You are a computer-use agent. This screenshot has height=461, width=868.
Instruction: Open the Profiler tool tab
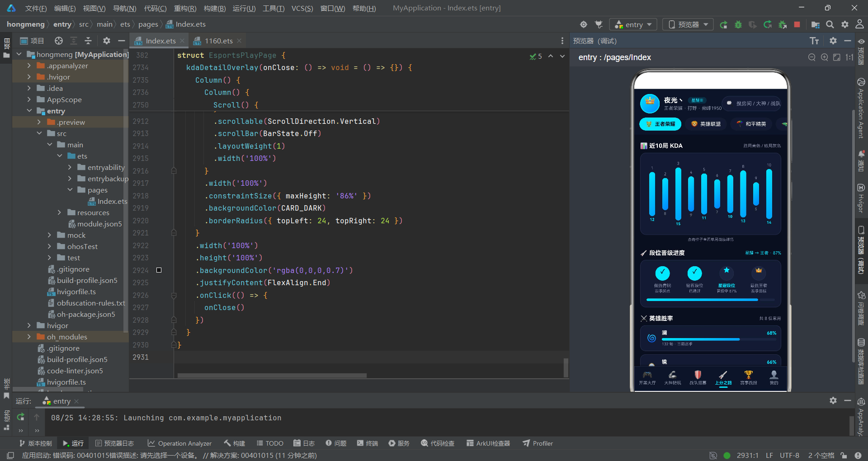point(538,443)
